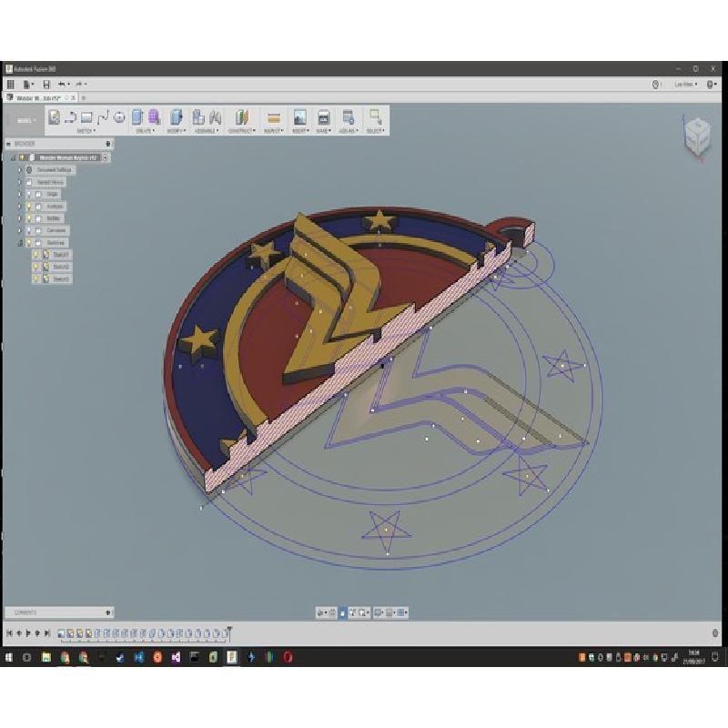The width and height of the screenshot is (728, 728).
Task: Click the Redo arrow
Action: coord(80,84)
